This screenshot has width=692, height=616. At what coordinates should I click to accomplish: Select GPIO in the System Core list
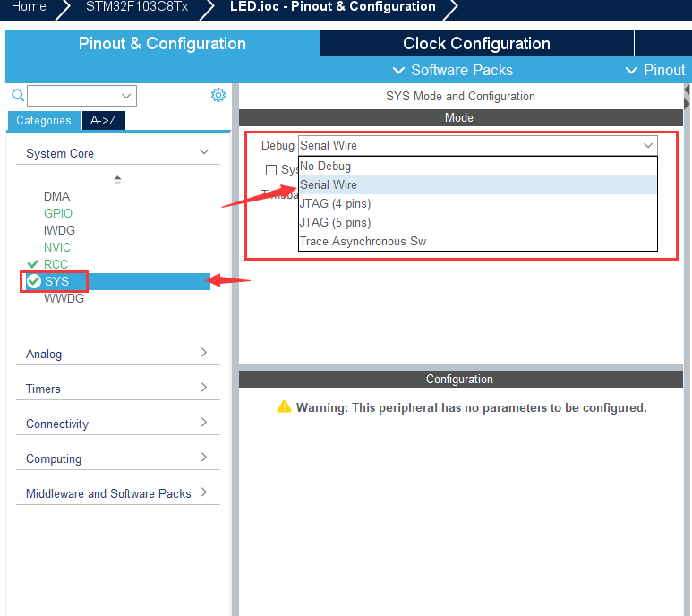pyautogui.click(x=58, y=213)
